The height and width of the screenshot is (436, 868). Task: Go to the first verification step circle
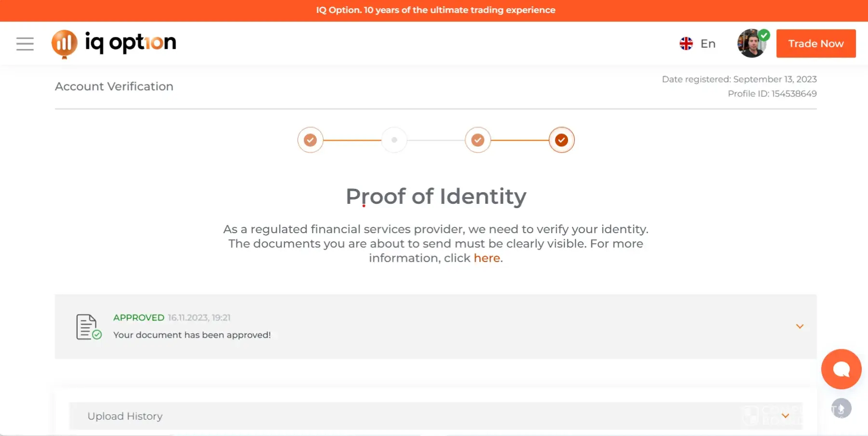tap(310, 140)
